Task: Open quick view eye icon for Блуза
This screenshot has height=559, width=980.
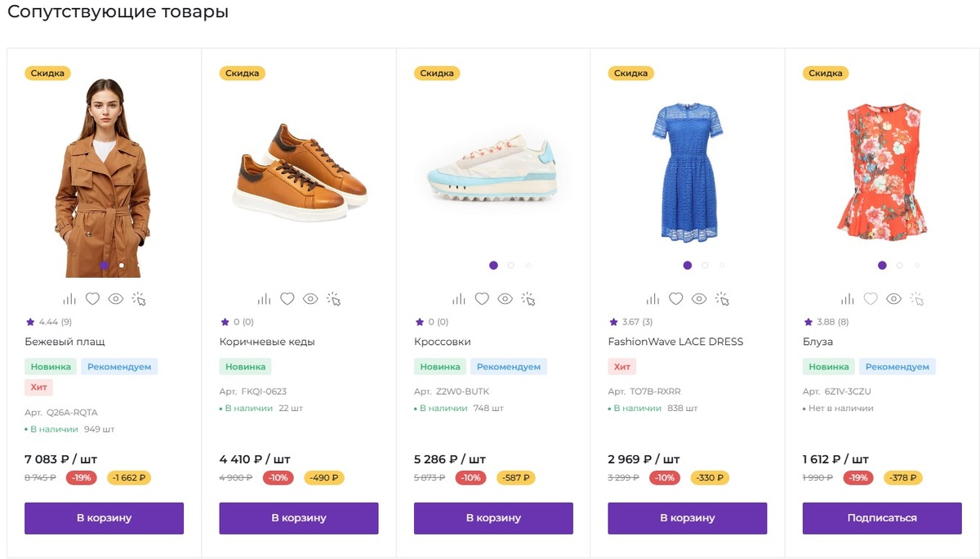Action: point(893,299)
